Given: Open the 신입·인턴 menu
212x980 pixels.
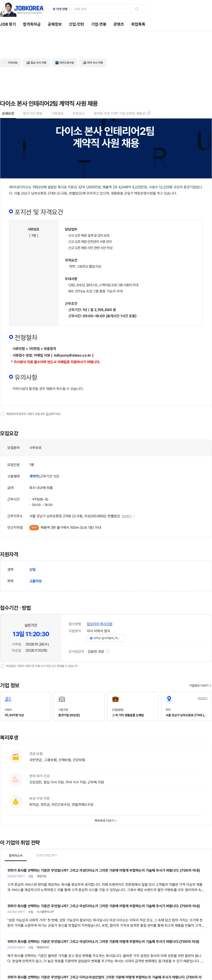Looking at the screenshot, I should pyautogui.click(x=76, y=24).
